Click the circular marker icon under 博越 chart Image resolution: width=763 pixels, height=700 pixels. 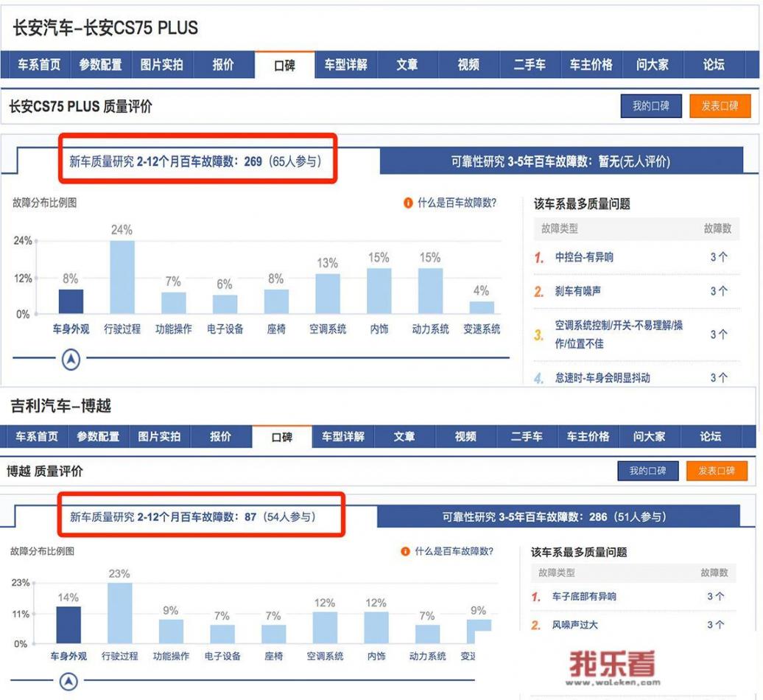[68, 681]
